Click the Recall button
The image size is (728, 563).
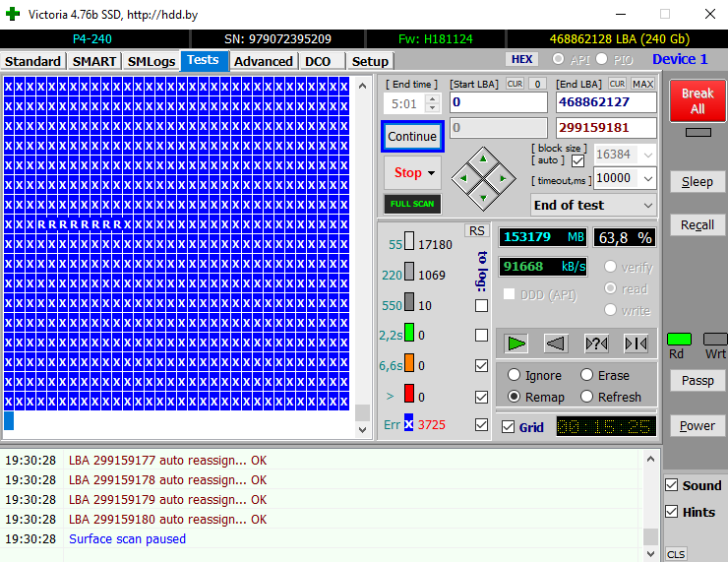tap(698, 224)
